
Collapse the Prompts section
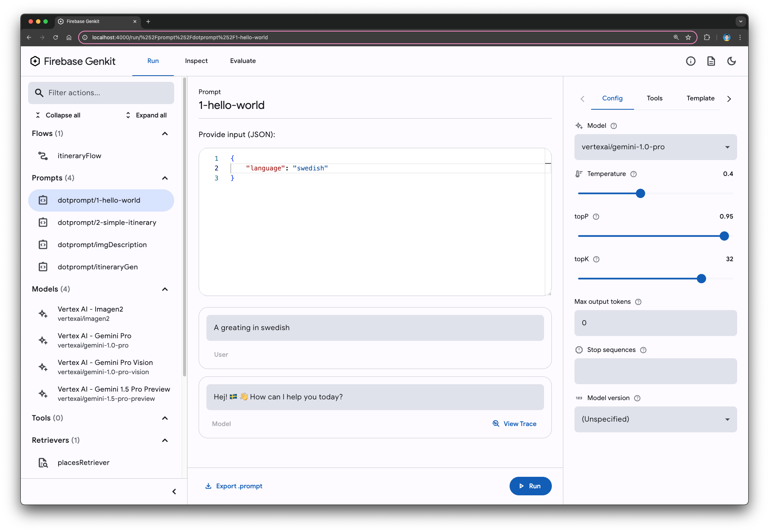pos(165,177)
